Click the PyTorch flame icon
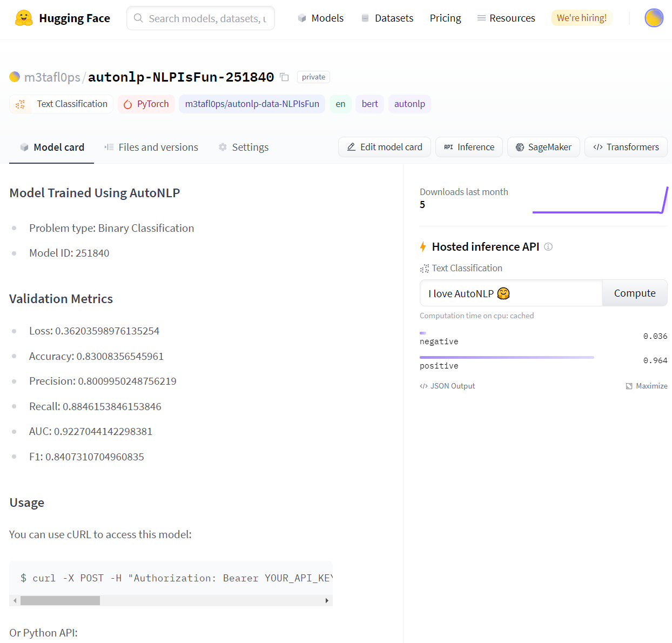The height and width of the screenshot is (643, 672). tap(128, 104)
